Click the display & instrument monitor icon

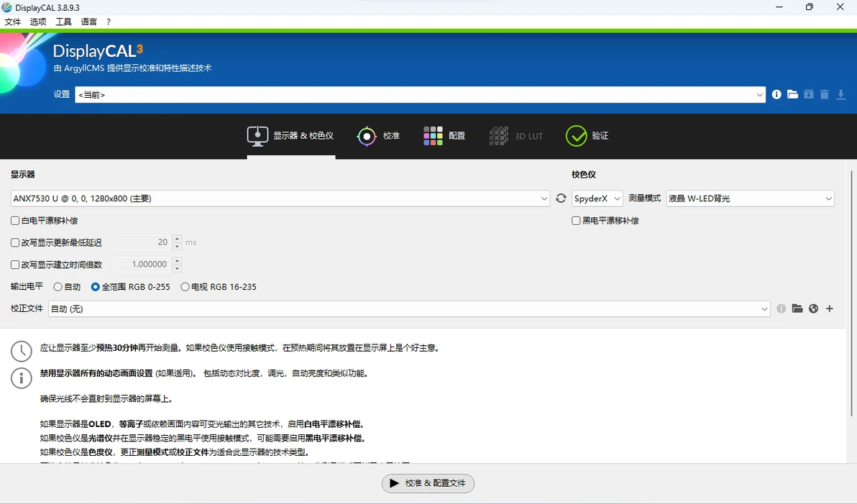257,136
